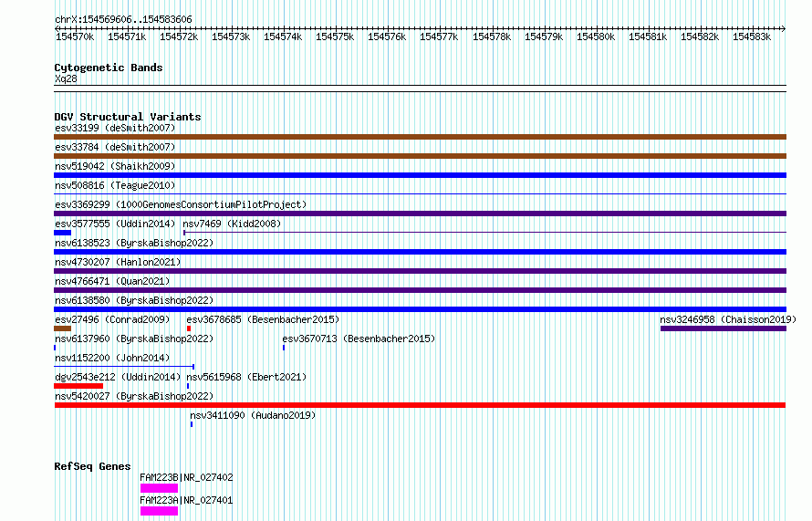Click the blue nsv3411090 variant marker

(192, 424)
